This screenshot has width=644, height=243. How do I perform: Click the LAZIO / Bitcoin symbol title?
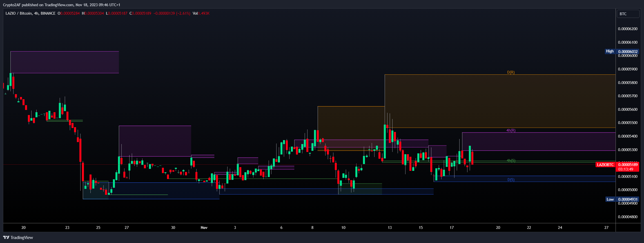[x=19, y=13]
